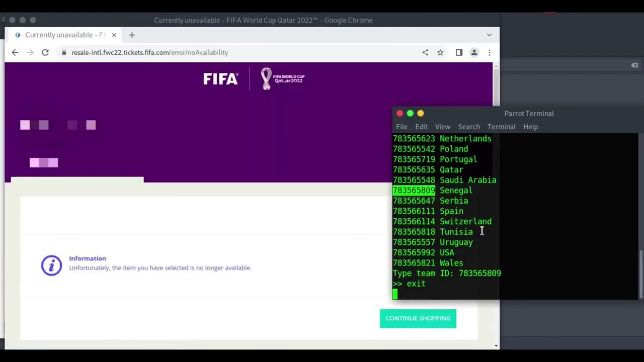This screenshot has width=644, height=362.
Task: Open Chrome side panel icon
Action: 459,52
